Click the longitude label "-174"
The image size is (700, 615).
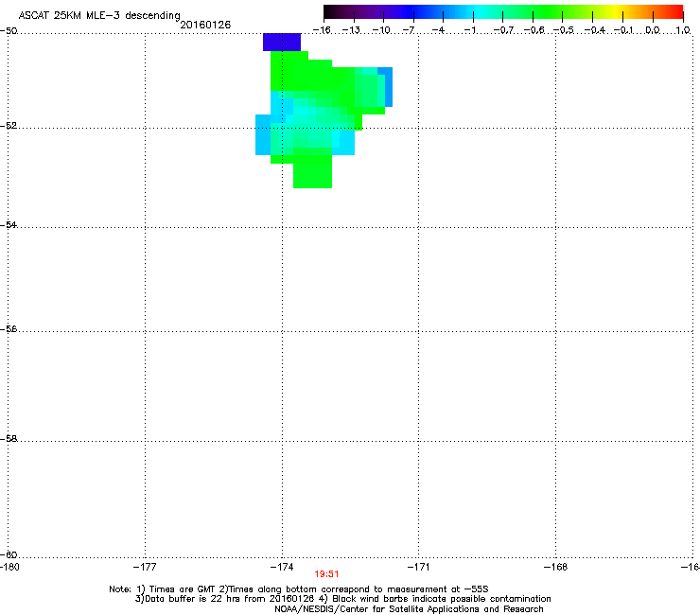[282, 567]
